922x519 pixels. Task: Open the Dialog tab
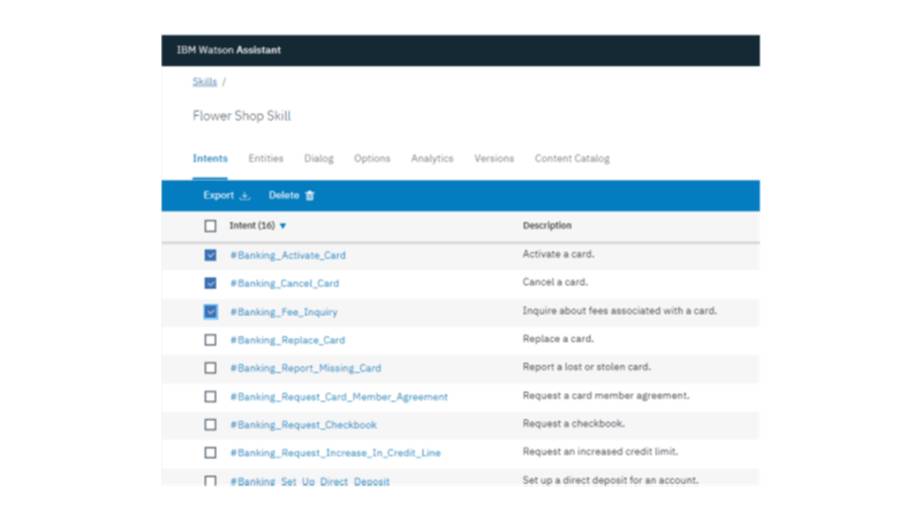[319, 158]
